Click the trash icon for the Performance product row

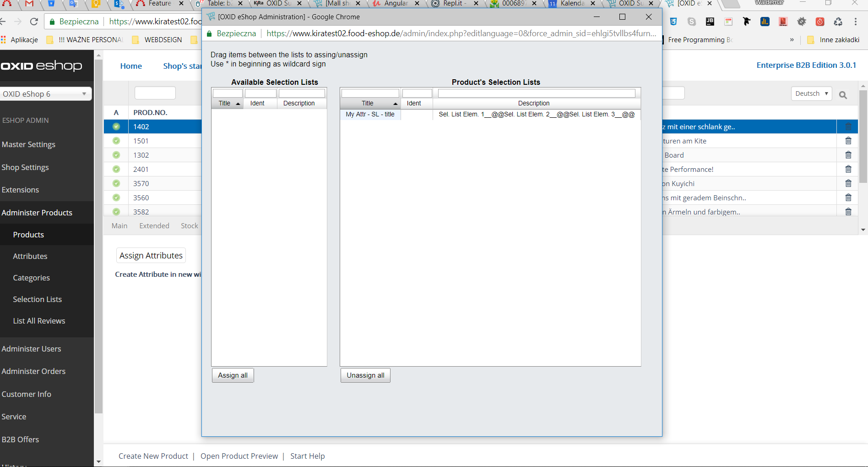point(848,170)
